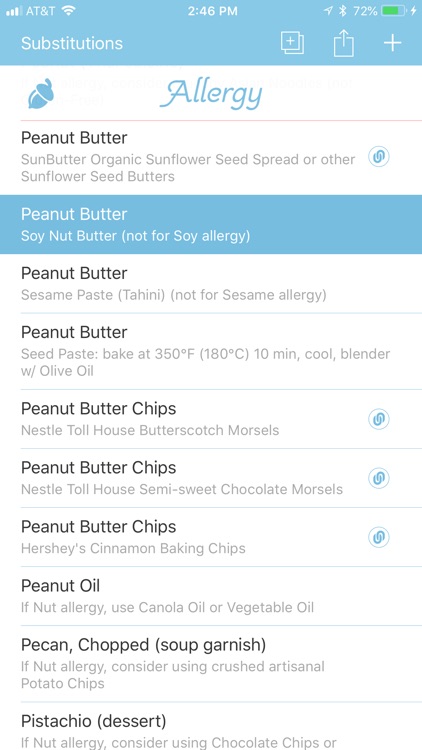Open the Seed Paste peanut butter substitution
This screenshot has height=750, width=422.
pos(211,351)
